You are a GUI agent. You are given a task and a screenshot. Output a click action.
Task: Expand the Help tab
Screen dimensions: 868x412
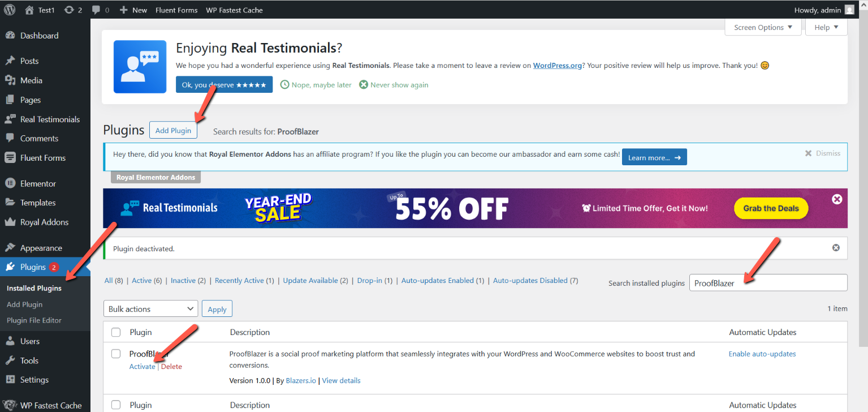pos(826,27)
